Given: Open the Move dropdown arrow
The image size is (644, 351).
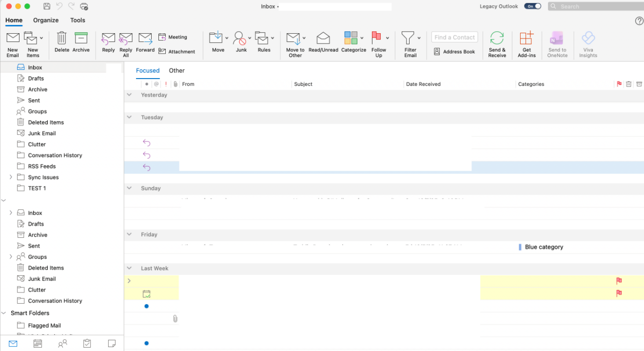Looking at the screenshot, I should [227, 38].
